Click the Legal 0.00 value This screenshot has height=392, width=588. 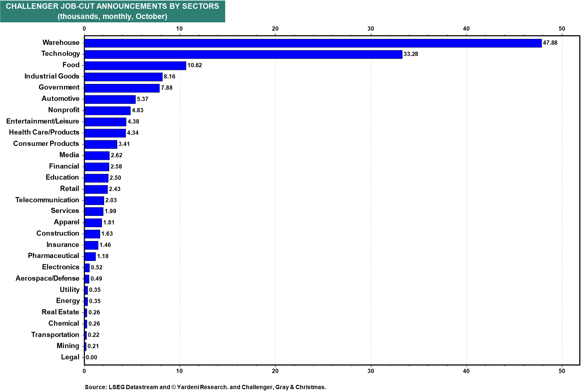[x=91, y=357]
